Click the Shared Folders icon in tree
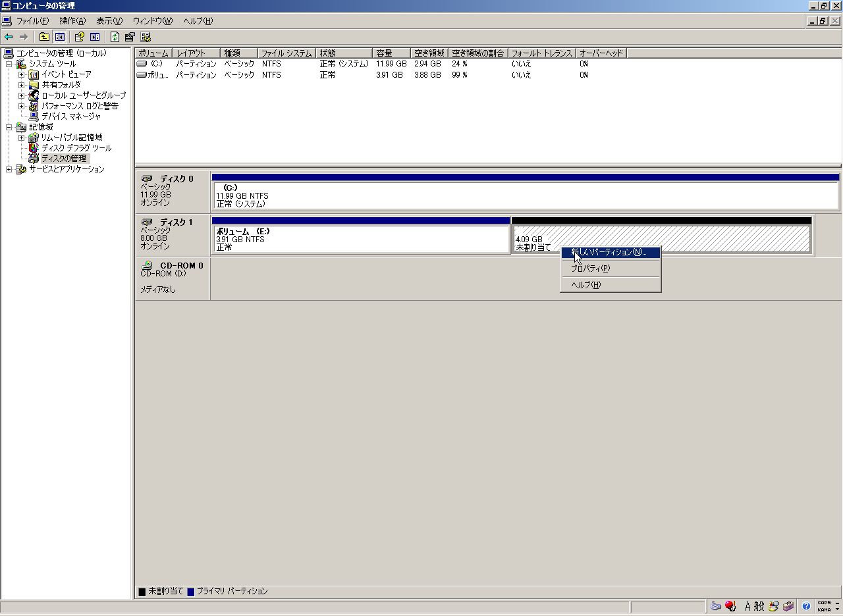Screen dimensions: 843x616 pyautogui.click(x=34, y=85)
